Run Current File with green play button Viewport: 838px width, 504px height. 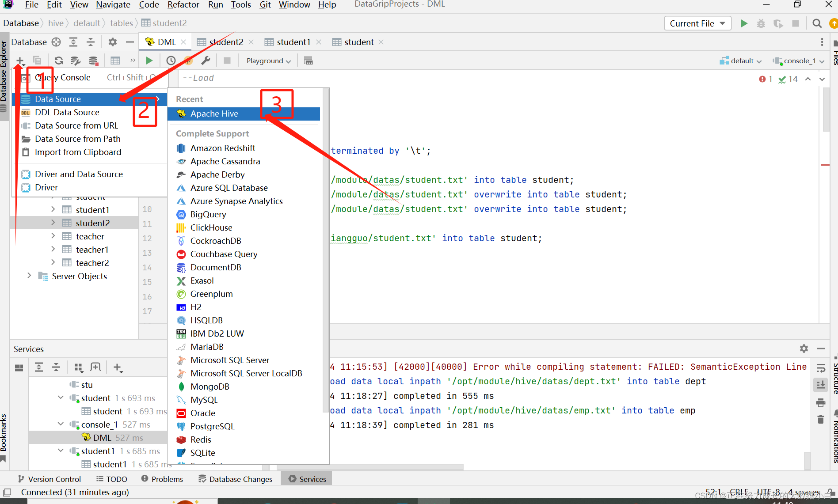(744, 23)
